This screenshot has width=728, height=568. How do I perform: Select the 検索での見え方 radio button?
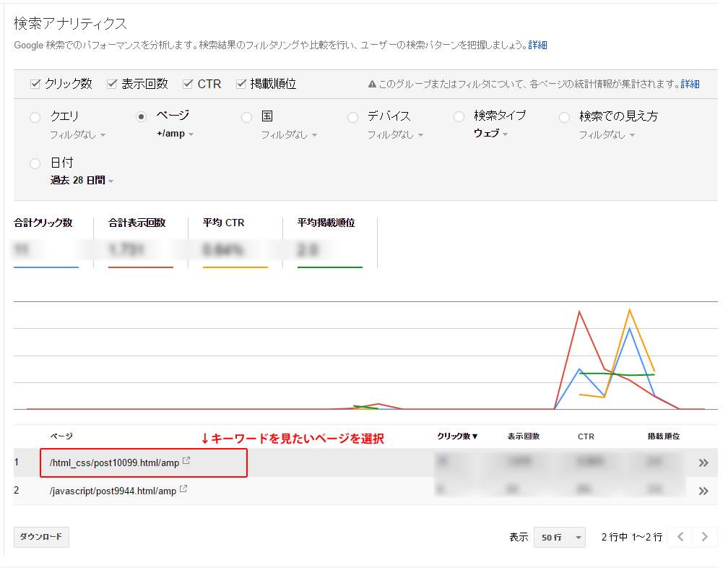(x=565, y=117)
